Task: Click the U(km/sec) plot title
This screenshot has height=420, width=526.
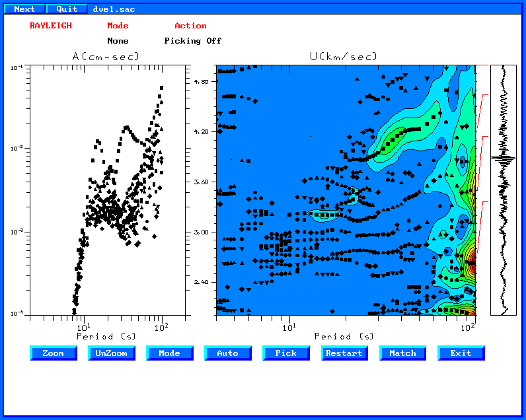Action: (344, 56)
